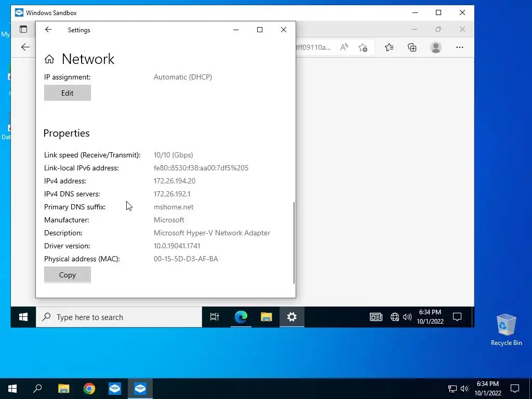Click sandbox search box Type here to search

[119, 317]
